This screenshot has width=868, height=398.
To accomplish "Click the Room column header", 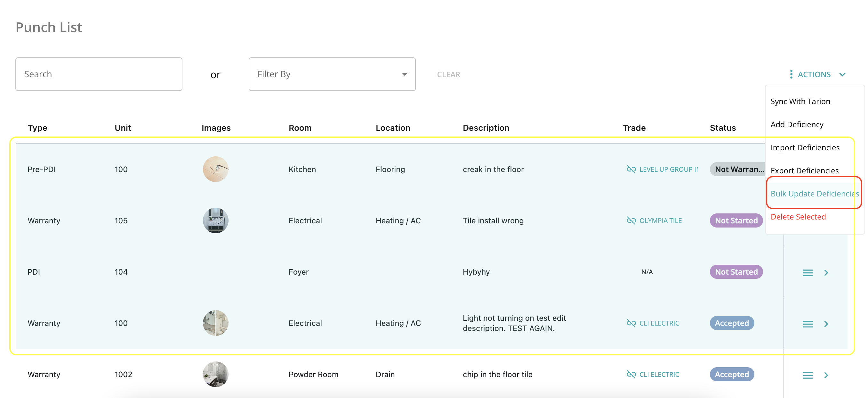I will coord(300,128).
